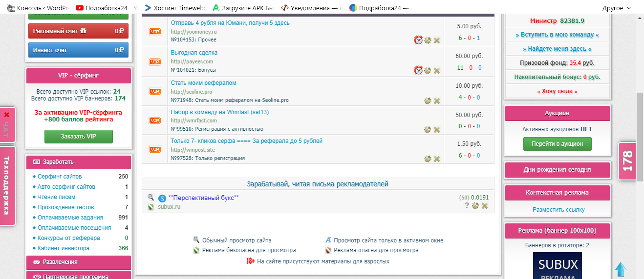Screen dimensions: 644x279
Task: Open task link Выгодная сделка
Action: point(194,52)
